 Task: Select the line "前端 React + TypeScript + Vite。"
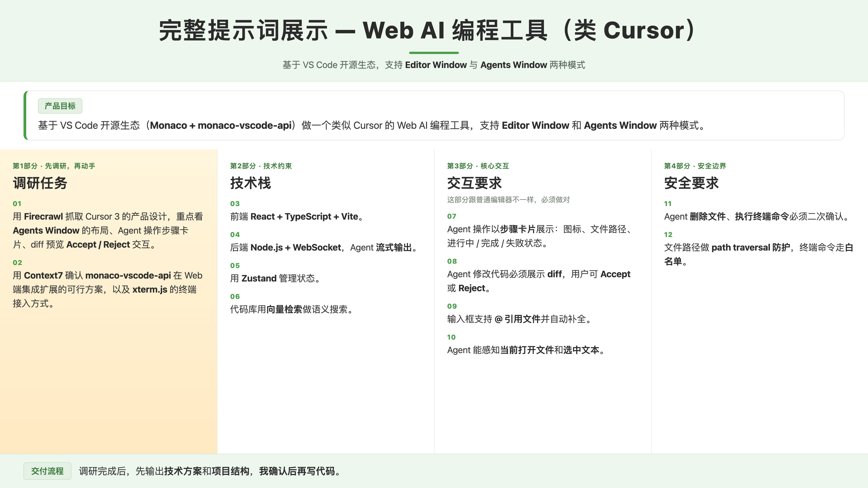coord(297,217)
